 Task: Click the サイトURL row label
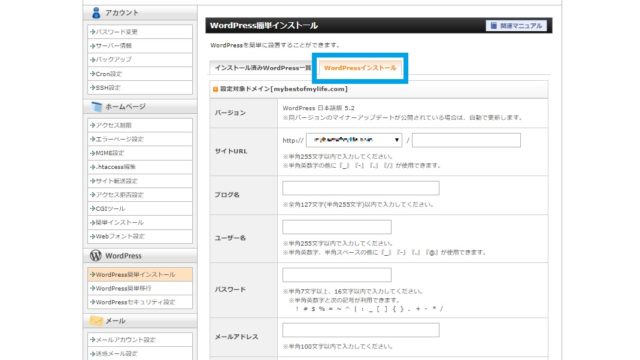(231, 151)
